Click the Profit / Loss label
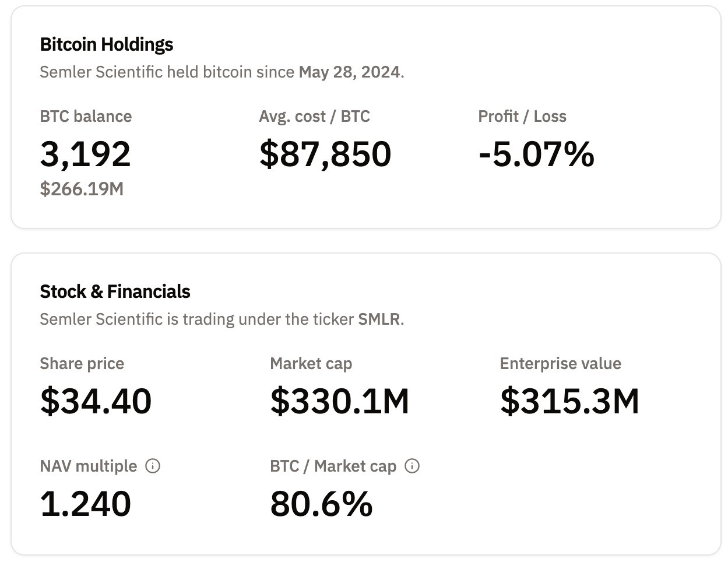The height and width of the screenshot is (569, 728). 522,117
